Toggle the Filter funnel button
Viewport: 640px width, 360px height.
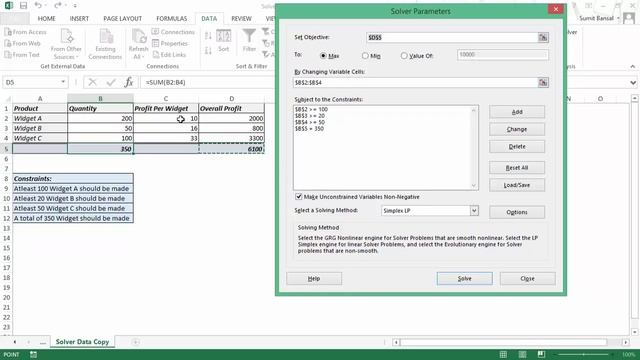(x=249, y=41)
